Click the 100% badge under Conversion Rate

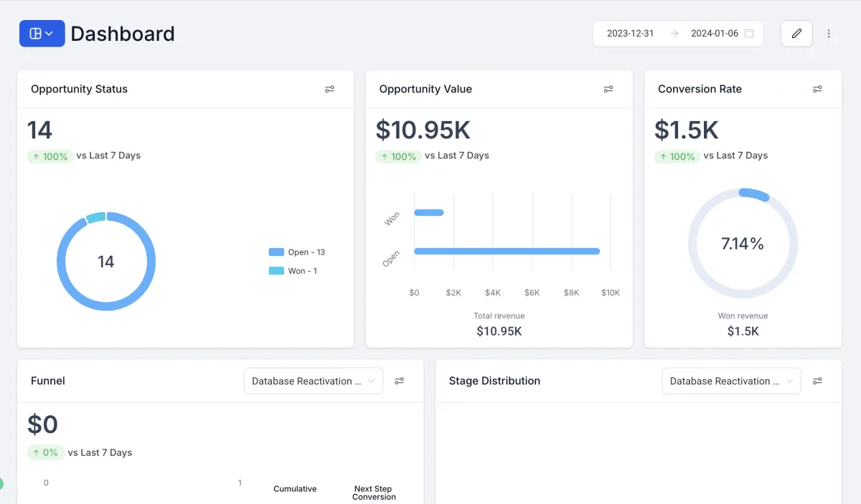[x=677, y=156]
